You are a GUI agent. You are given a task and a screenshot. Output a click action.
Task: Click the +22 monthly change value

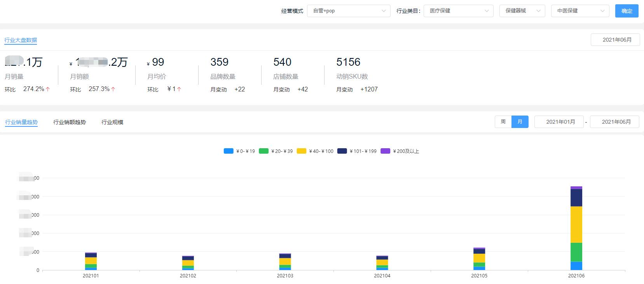tap(239, 89)
